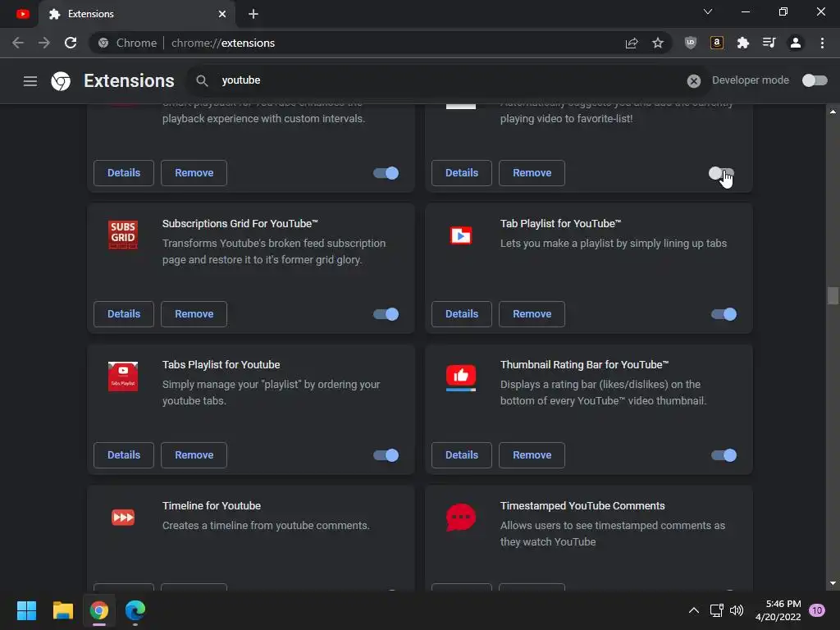The height and width of the screenshot is (630, 840).
Task: Click the search magnifier icon
Action: coord(202,80)
